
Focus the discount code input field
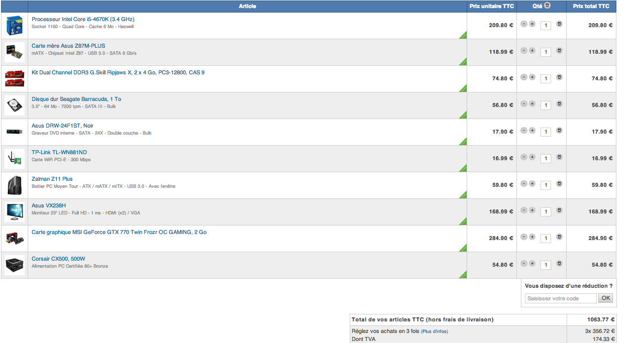[x=561, y=298]
